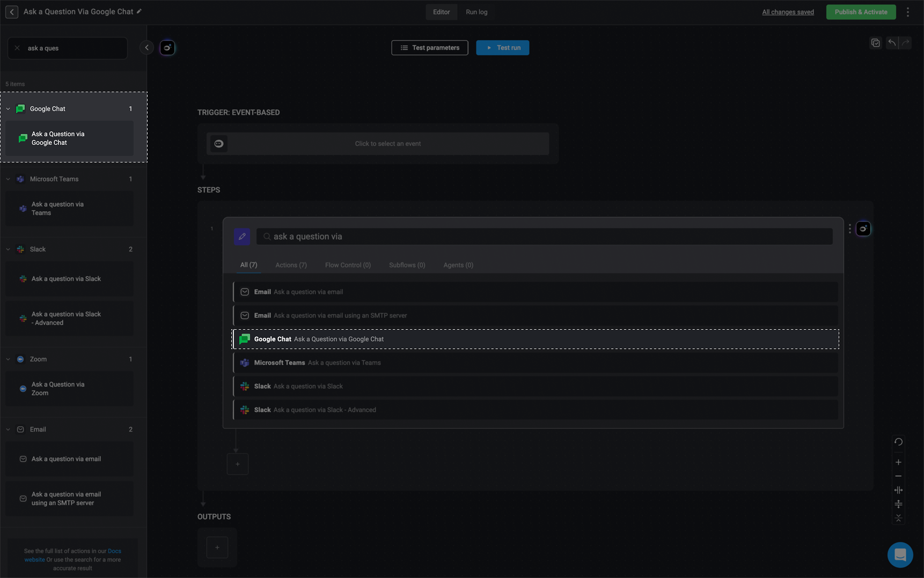The width and height of the screenshot is (924, 578).
Task: Select sidebar Ask a Question via Zoom
Action: pos(70,389)
